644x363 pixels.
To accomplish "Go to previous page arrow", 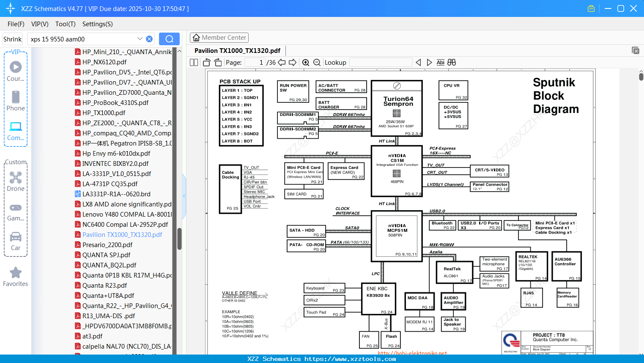I will pyautogui.click(x=282, y=62).
